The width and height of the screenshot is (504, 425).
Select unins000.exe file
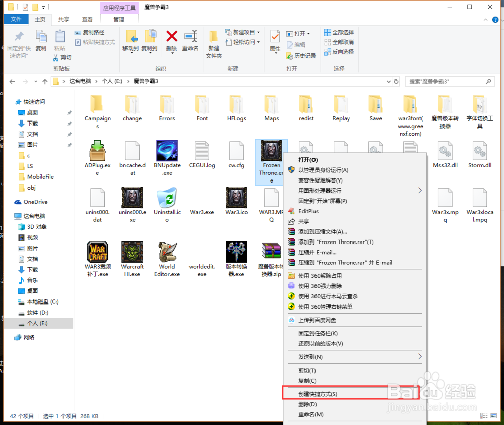132,205
